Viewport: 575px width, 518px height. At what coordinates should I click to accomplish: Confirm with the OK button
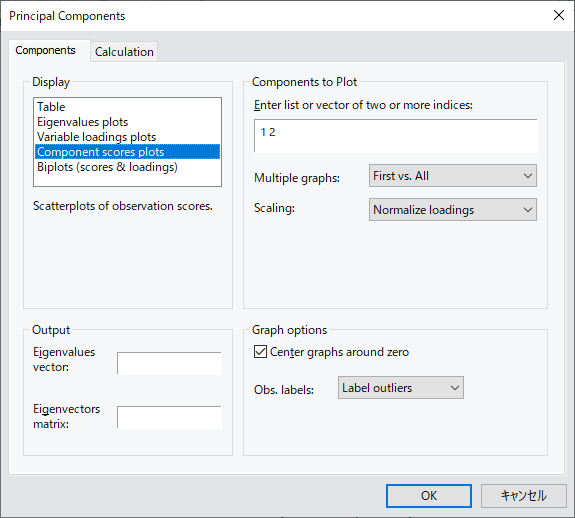[429, 496]
